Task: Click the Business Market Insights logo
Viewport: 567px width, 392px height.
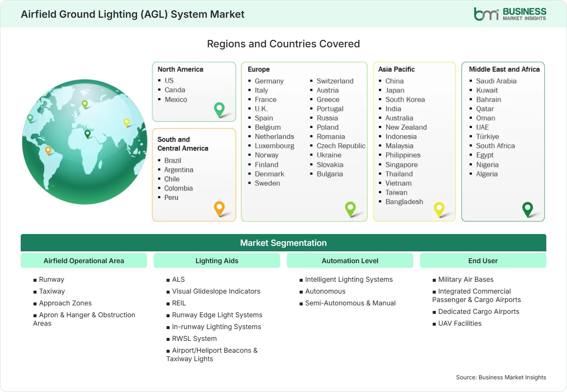Action: (x=510, y=14)
